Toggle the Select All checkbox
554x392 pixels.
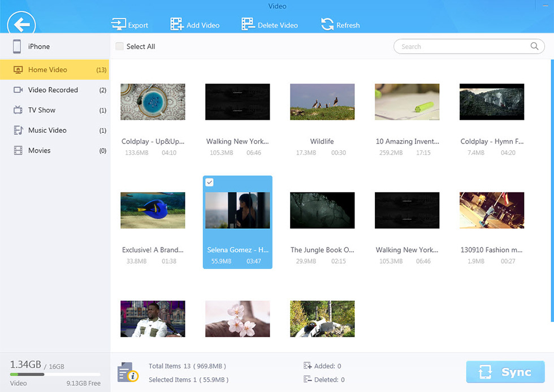pyautogui.click(x=119, y=46)
